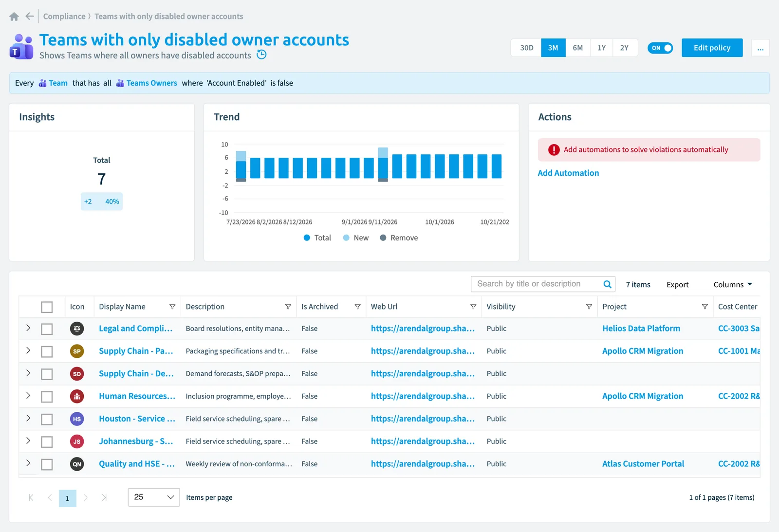Filter the Display Name column

(x=172, y=307)
